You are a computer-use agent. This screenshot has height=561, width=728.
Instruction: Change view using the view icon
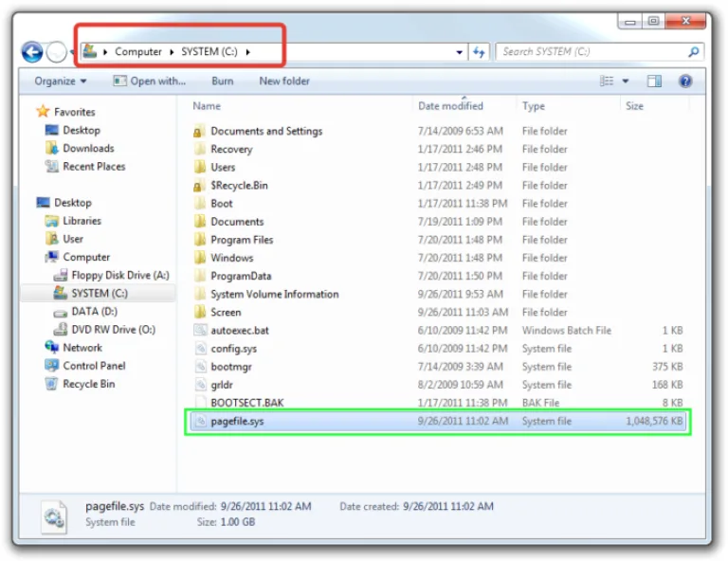point(607,81)
